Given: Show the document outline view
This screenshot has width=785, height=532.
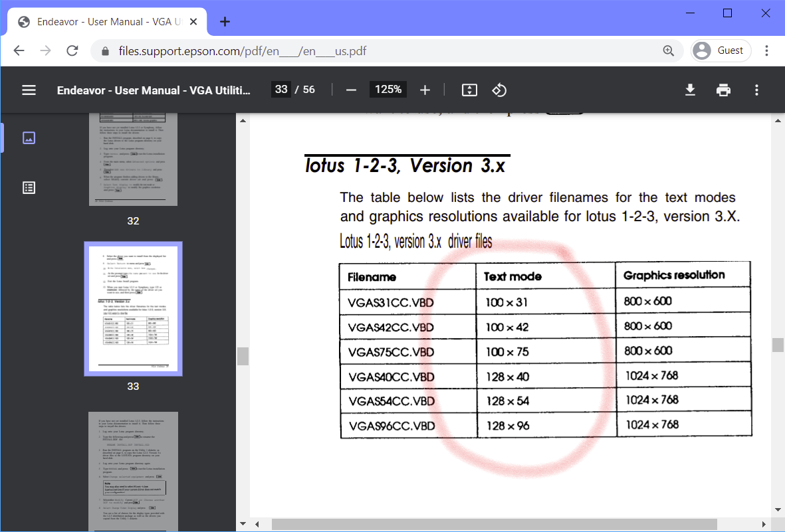Looking at the screenshot, I should [x=29, y=188].
